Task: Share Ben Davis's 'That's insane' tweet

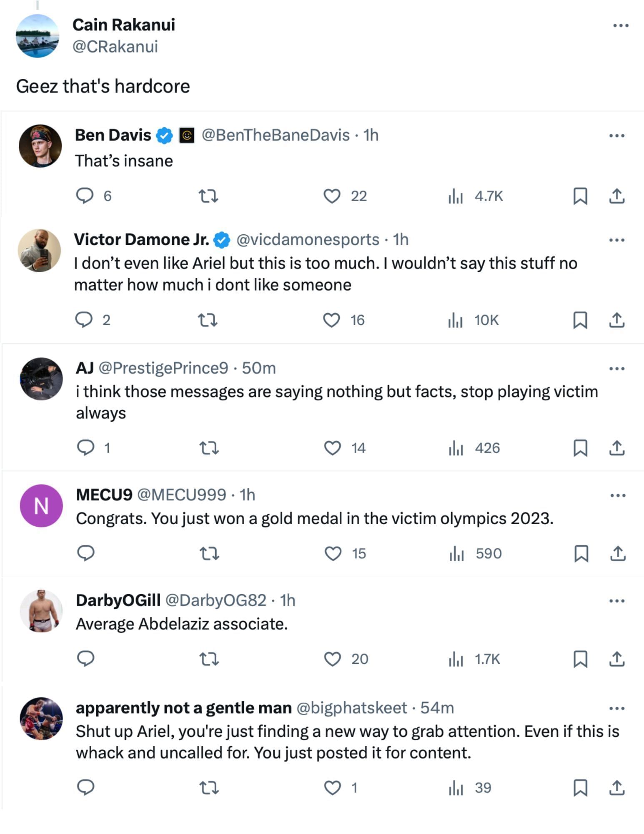Action: 617,196
